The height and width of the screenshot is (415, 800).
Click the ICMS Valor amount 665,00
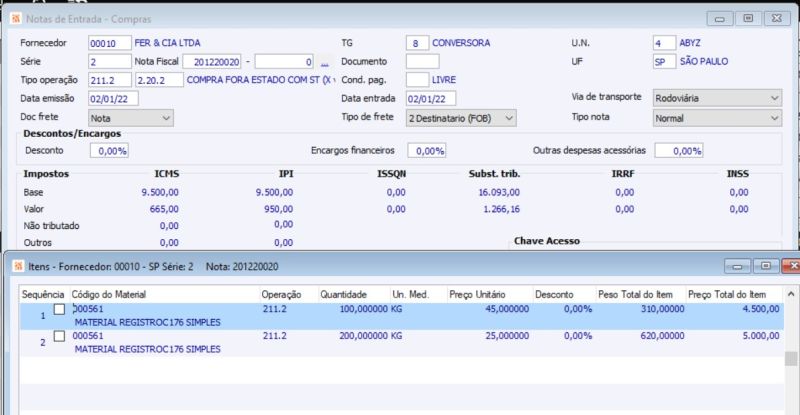pyautogui.click(x=164, y=209)
